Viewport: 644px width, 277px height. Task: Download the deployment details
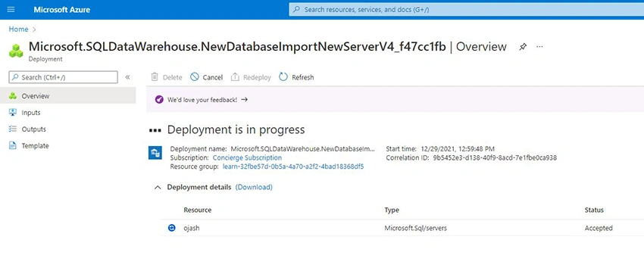[x=254, y=187]
